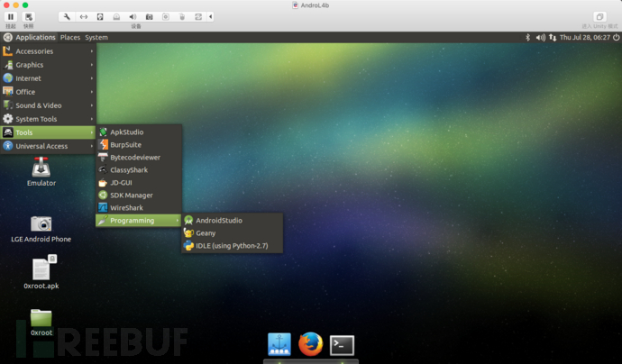Expand the Universal Access submenu
The height and width of the screenshot is (364, 622).
click(x=48, y=146)
